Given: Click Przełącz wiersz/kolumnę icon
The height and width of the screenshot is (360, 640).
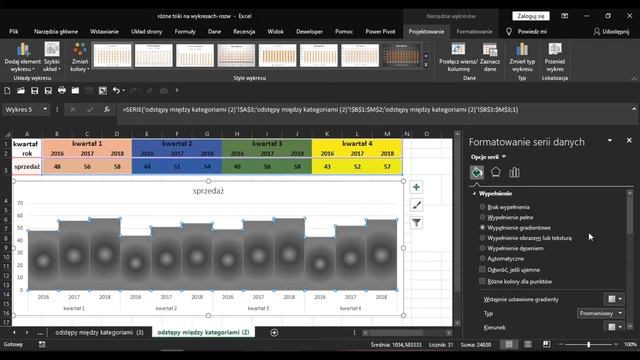Looking at the screenshot, I should (458, 50).
